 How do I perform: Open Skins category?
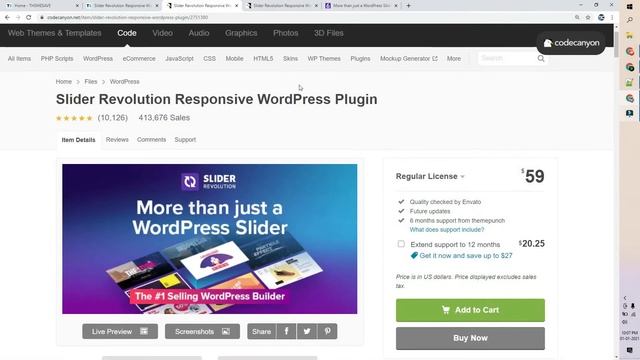[x=291, y=59]
